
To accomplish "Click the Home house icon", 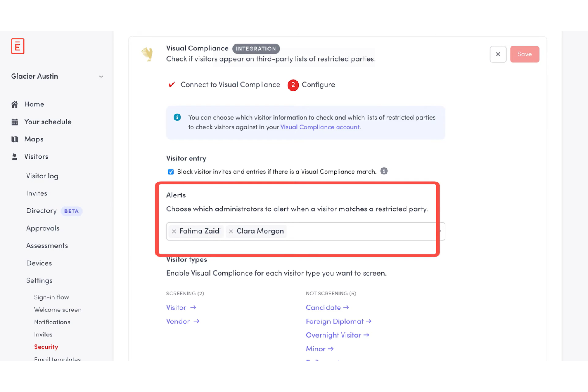I will [x=15, y=104].
